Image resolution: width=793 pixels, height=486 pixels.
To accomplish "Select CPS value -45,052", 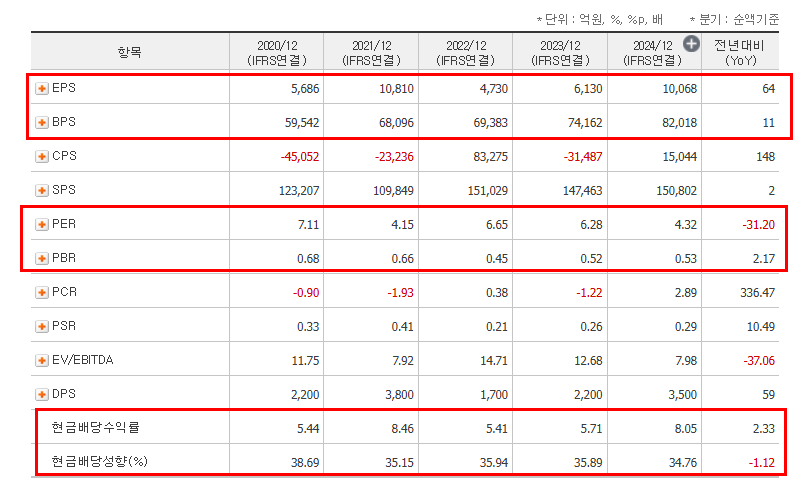I will click(x=300, y=157).
